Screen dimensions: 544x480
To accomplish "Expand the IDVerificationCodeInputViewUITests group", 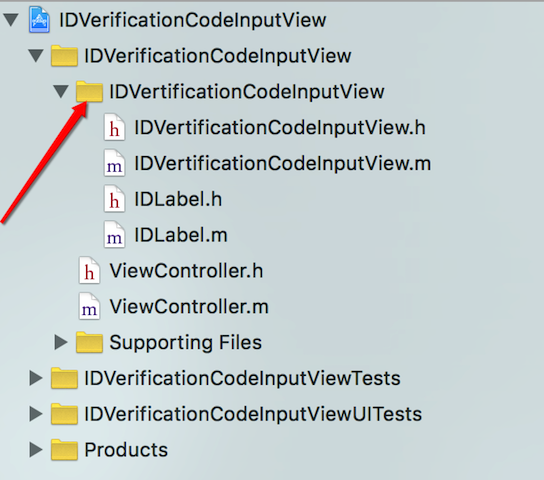I will pos(36,414).
